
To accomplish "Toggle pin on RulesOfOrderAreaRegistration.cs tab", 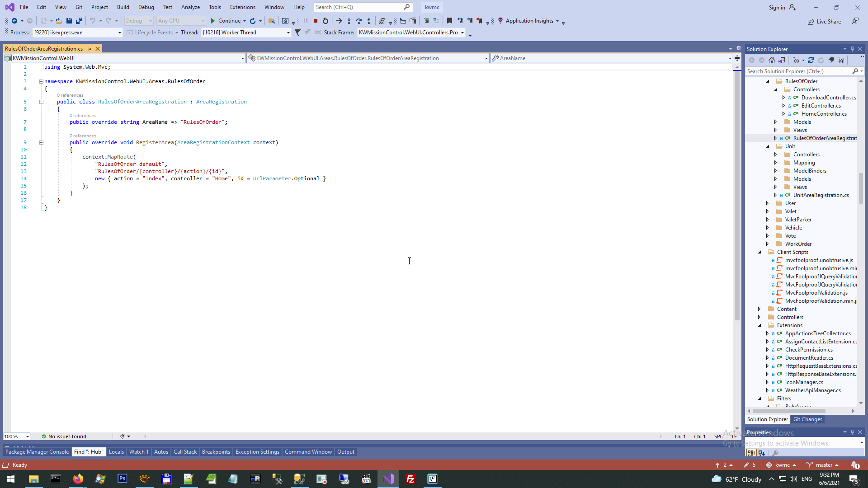I will click(x=90, y=49).
